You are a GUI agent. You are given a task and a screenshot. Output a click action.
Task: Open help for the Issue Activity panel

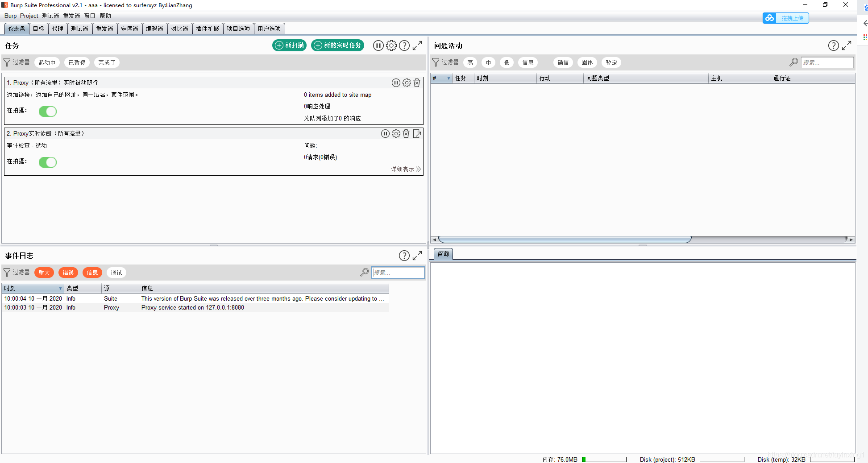pyautogui.click(x=833, y=45)
